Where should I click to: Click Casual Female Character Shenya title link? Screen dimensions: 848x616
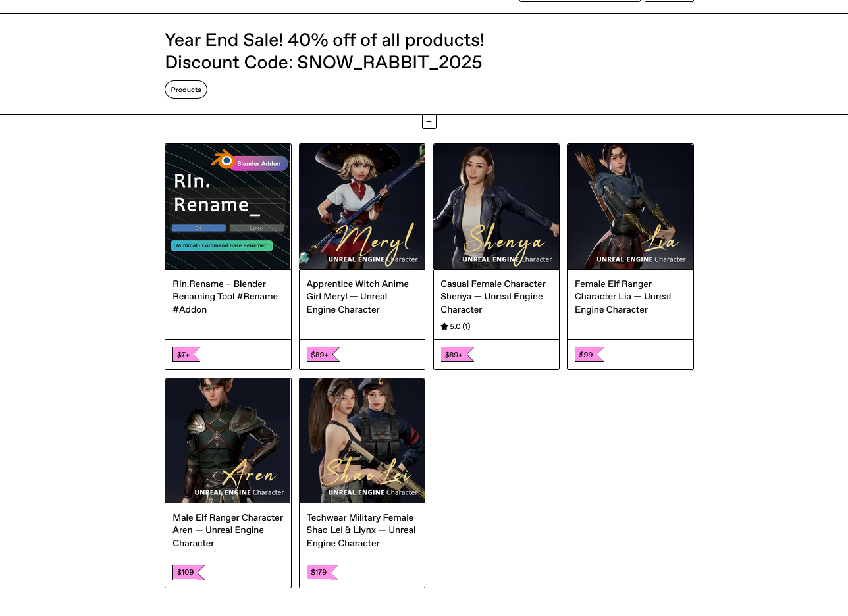tap(492, 297)
